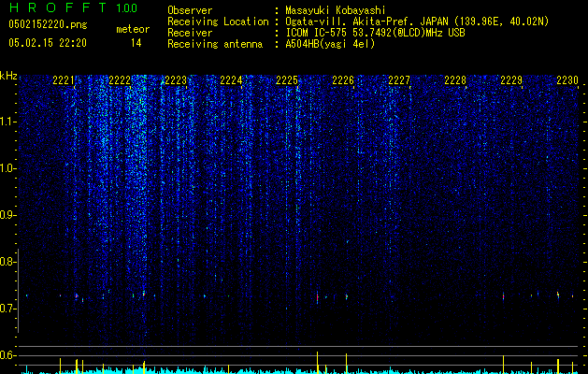Click the 2226 time marker
The width and height of the screenshot is (588, 374).
coord(343,80)
